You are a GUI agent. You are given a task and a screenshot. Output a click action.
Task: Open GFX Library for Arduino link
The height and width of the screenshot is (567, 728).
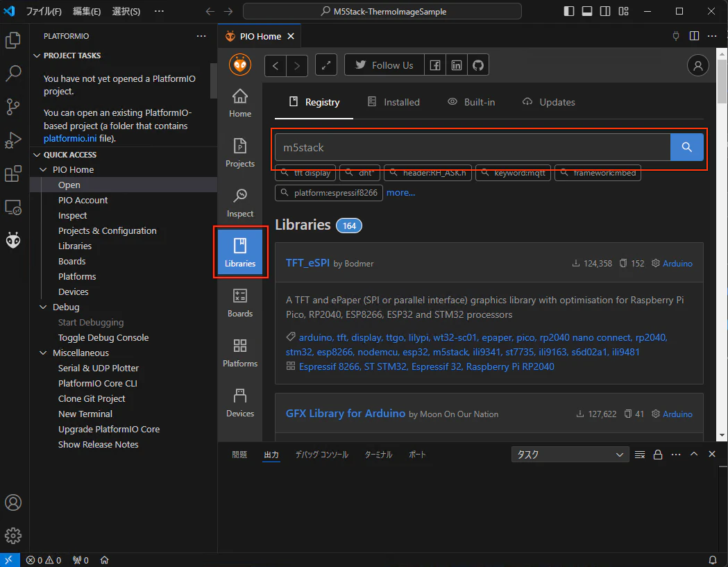point(346,414)
